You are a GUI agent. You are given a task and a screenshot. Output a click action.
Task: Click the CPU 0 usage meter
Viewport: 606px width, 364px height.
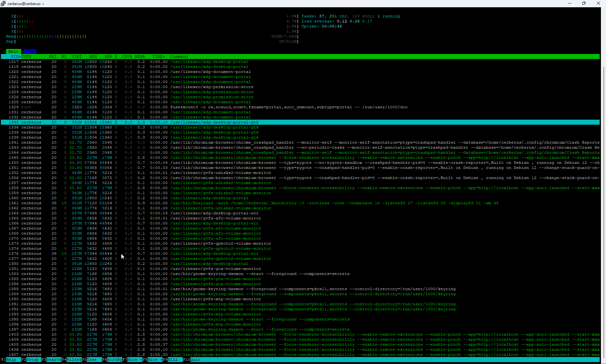coord(155,16)
